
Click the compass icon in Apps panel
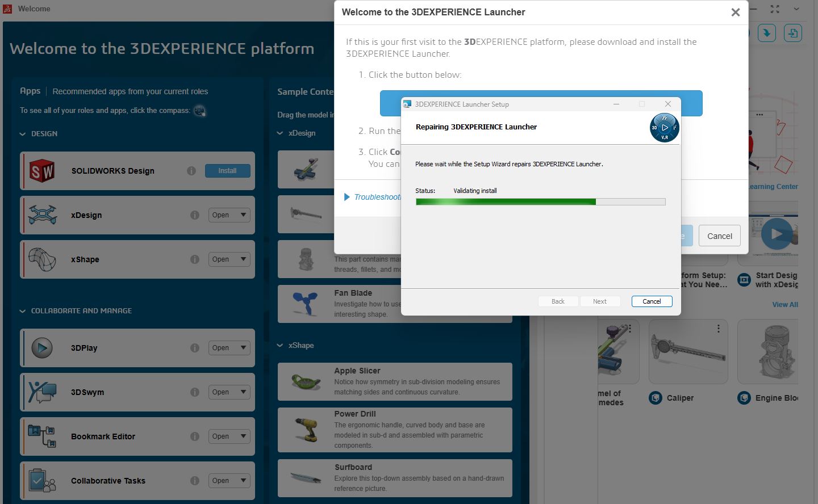199,111
